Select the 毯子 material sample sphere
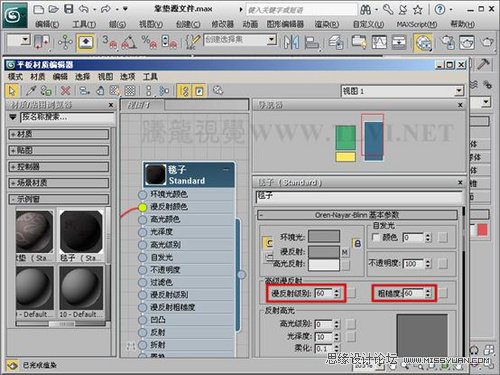This screenshot has height=375, width=500. [x=81, y=232]
